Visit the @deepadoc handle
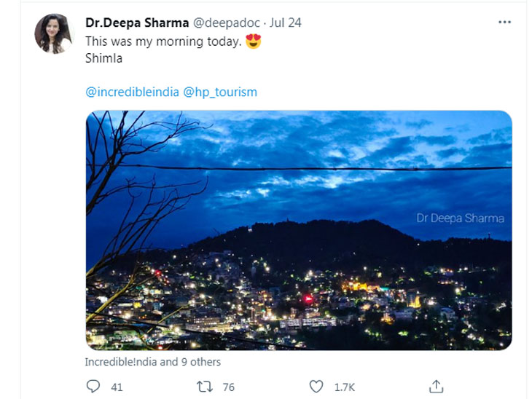 click(x=227, y=23)
